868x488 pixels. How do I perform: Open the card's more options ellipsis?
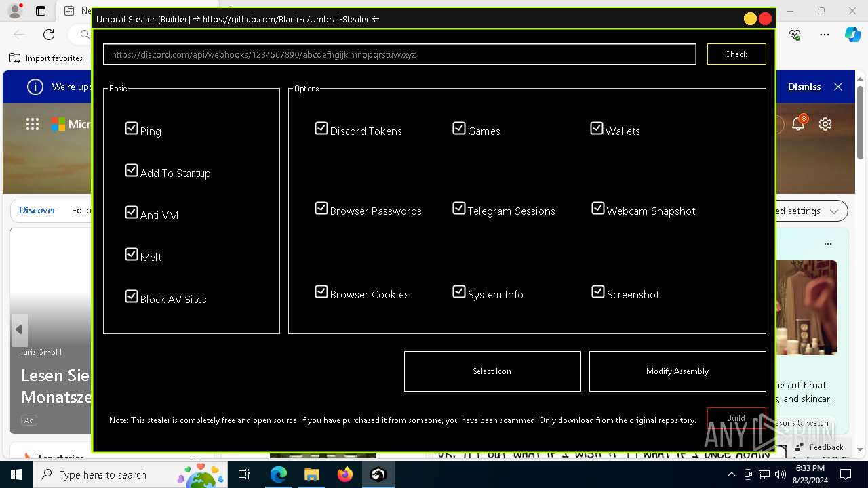coord(827,243)
